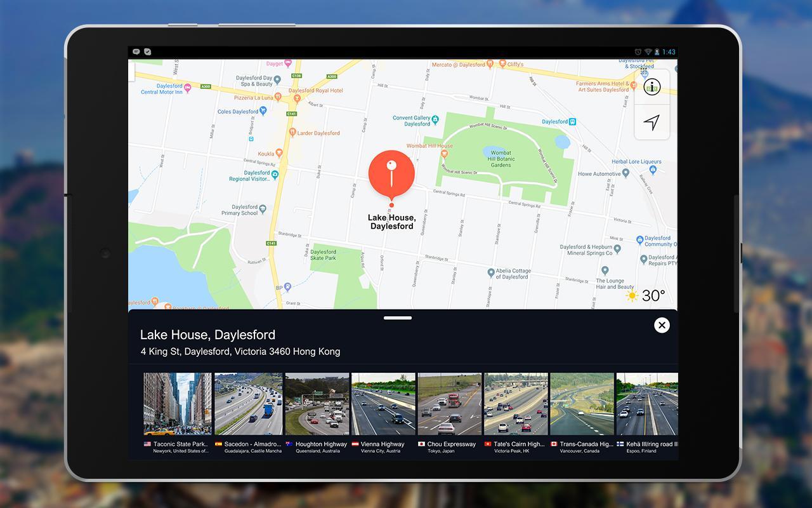
Task: Tap Coles Daylesford shopping marker
Action: point(263,110)
